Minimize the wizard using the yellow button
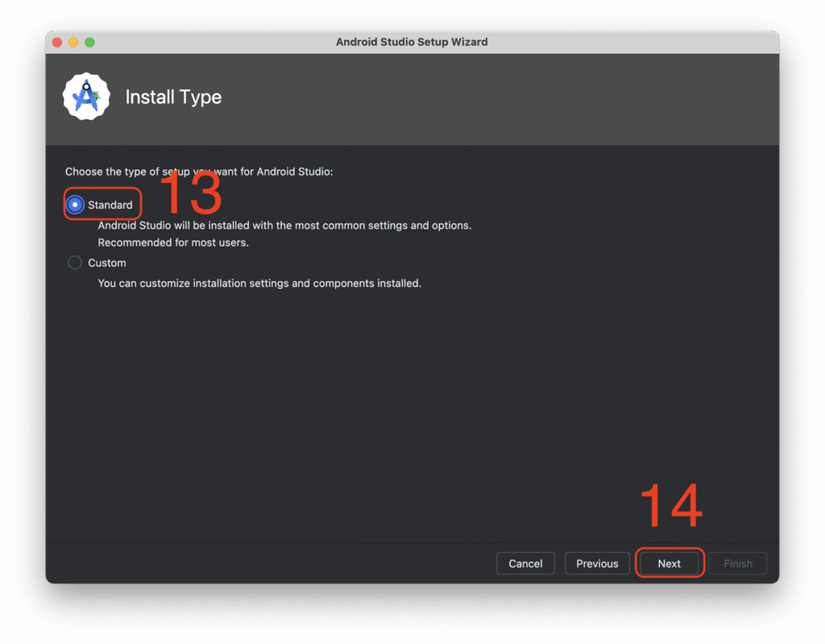Image resolution: width=825 pixels, height=644 pixels. [x=73, y=42]
